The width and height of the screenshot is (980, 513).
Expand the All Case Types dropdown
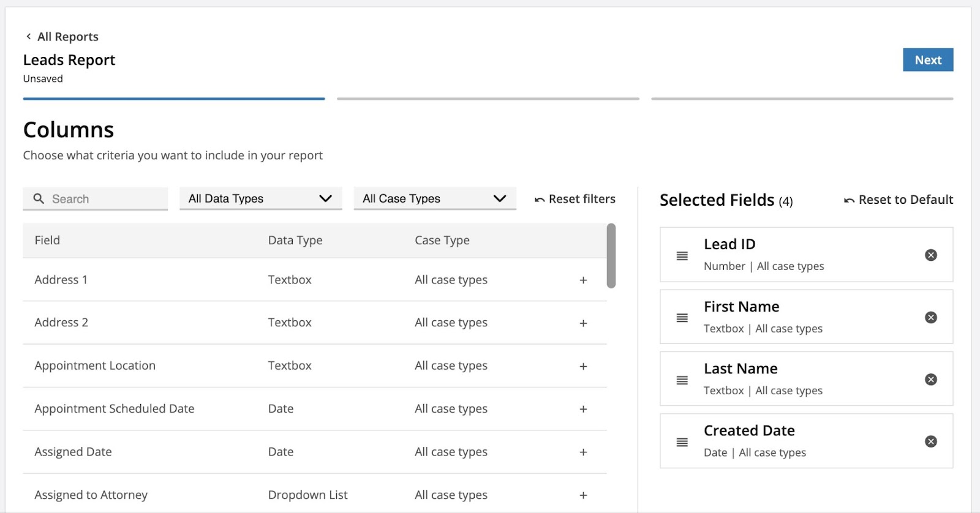(x=434, y=199)
